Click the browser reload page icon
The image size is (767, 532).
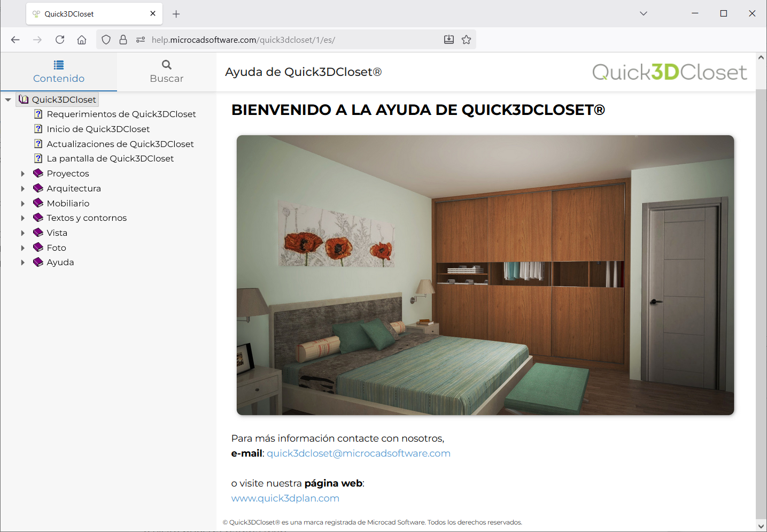60,40
